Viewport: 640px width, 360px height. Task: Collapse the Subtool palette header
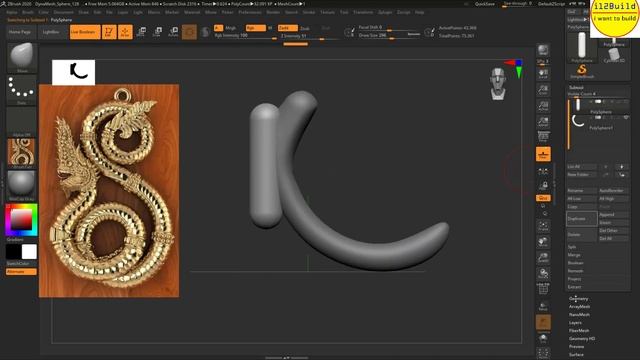tap(576, 87)
